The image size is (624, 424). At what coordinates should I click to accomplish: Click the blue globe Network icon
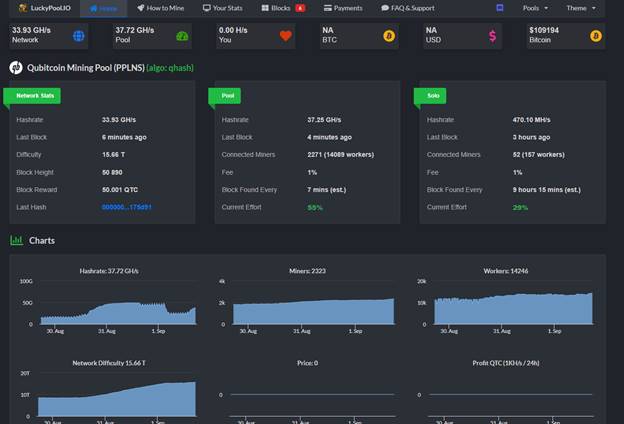point(78,36)
